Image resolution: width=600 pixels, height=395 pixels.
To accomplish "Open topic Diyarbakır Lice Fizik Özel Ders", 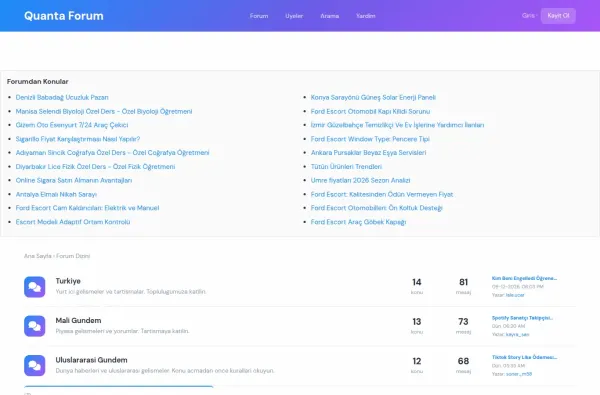I will [95, 166].
